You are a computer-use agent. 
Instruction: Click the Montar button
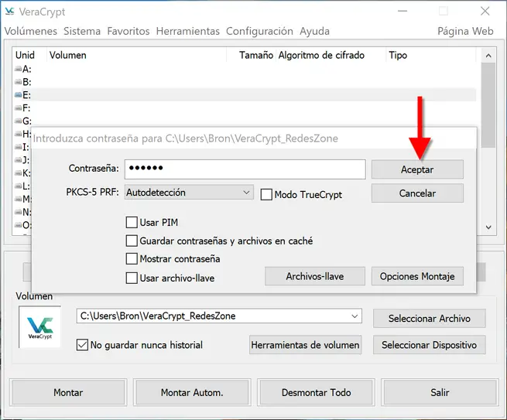(68, 392)
